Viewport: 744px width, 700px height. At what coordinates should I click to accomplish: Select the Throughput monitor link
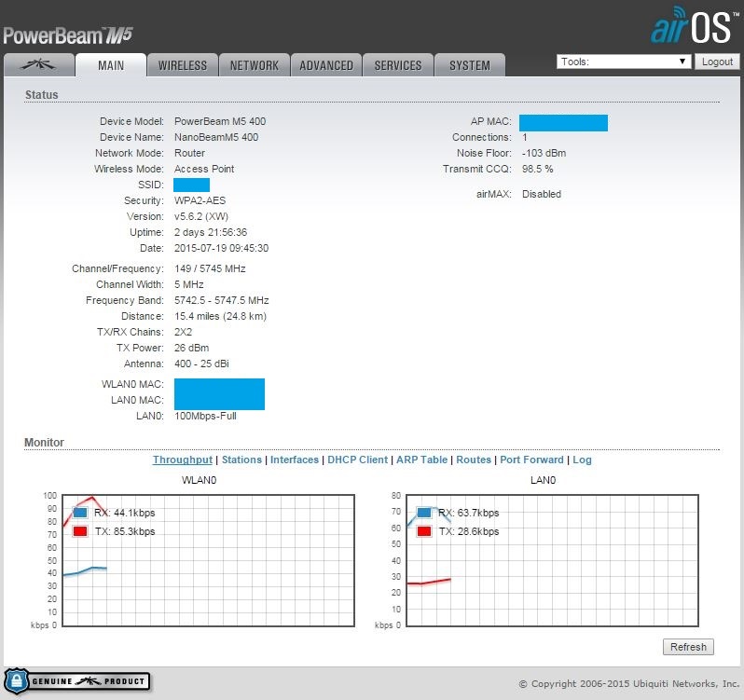pos(182,460)
